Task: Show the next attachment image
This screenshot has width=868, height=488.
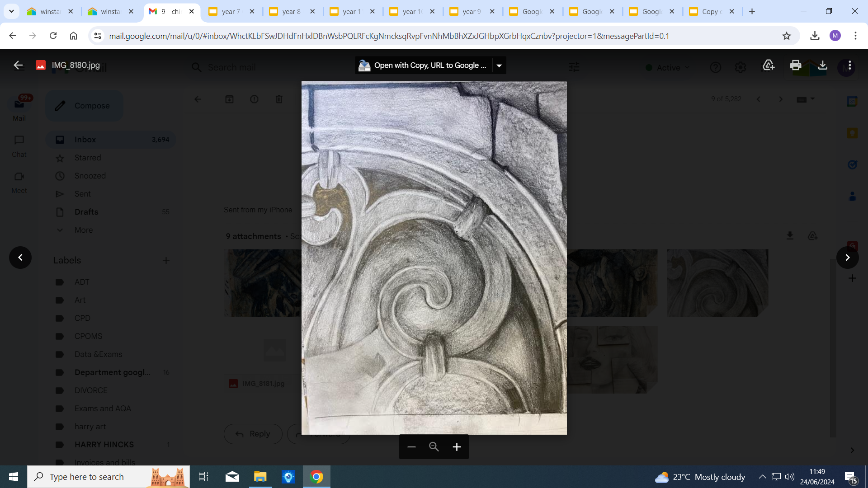Action: 848,258
